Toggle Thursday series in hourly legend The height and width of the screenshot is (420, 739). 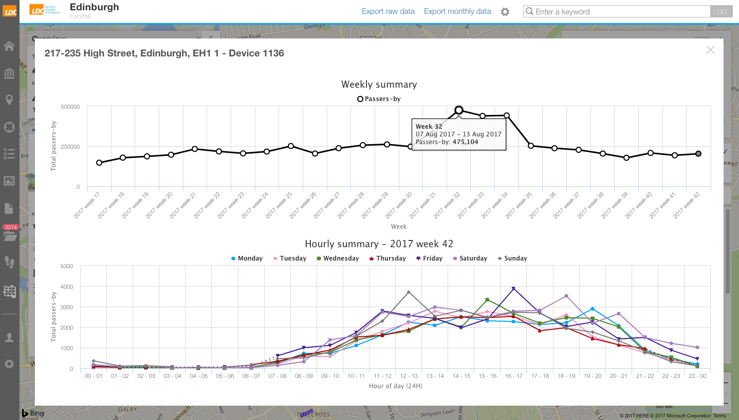point(387,258)
